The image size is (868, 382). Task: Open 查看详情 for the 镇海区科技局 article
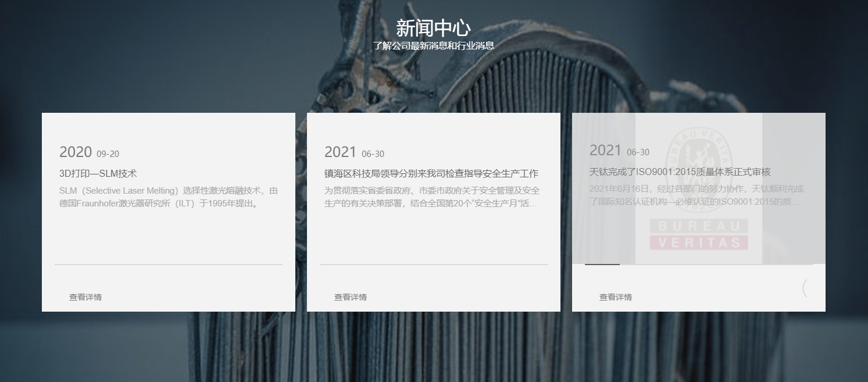coord(351,297)
